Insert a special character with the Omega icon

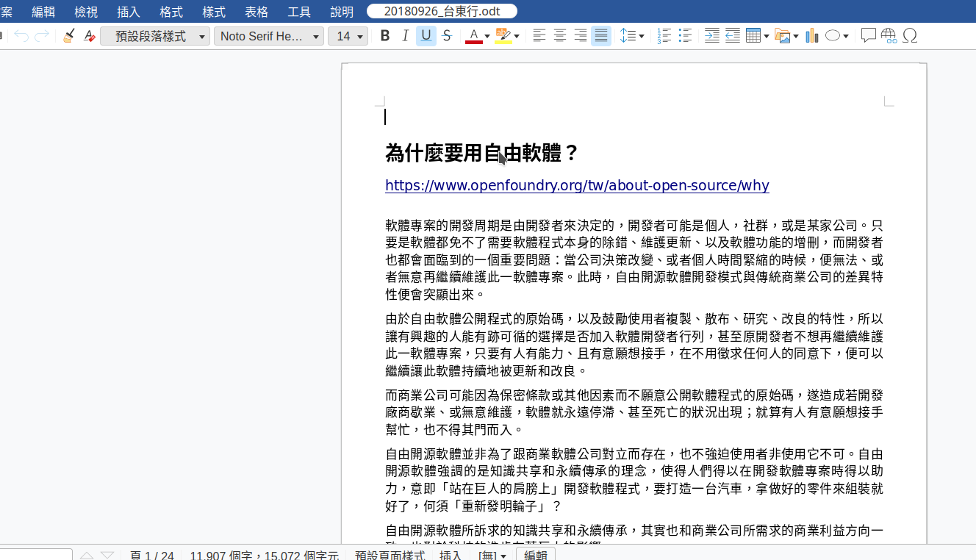910,36
